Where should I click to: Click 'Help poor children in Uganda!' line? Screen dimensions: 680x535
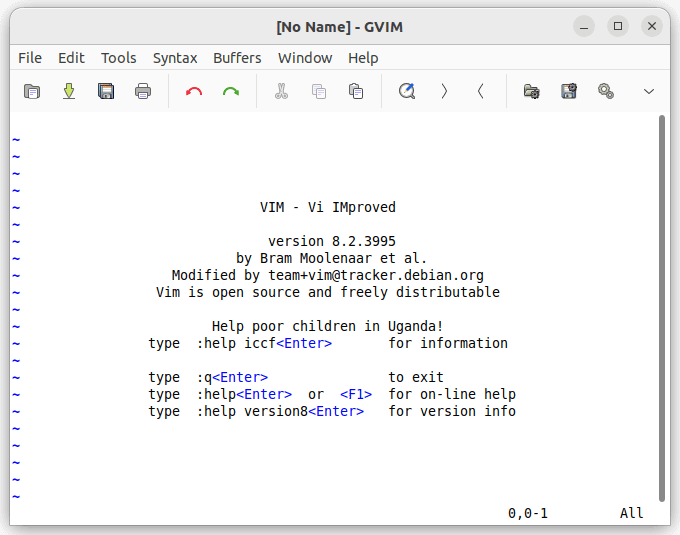pyautogui.click(x=327, y=326)
